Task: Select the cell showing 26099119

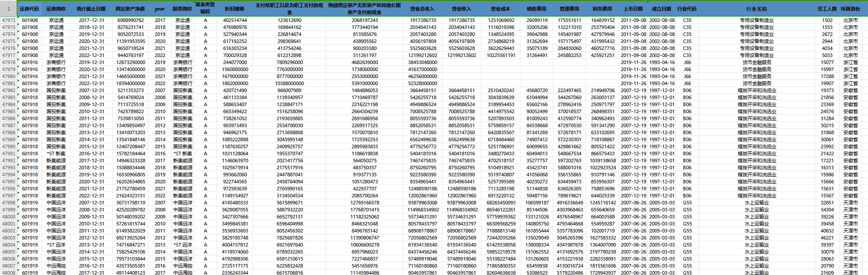Action: click(537, 20)
